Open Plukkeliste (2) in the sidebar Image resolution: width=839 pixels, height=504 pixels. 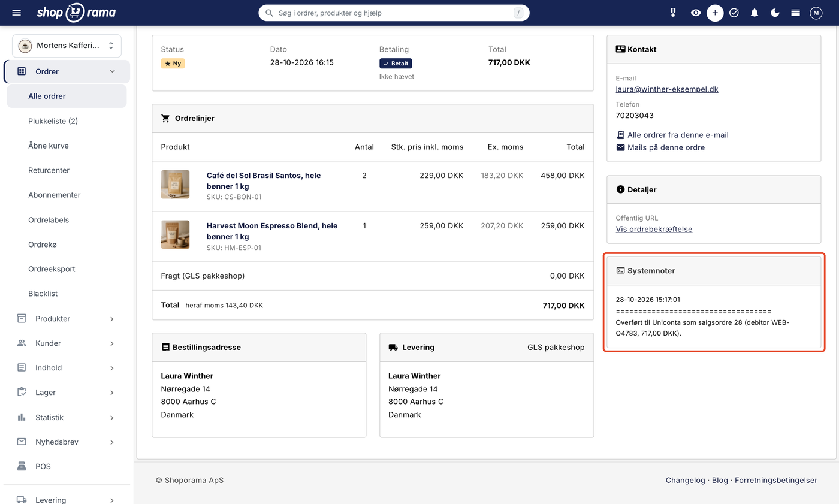pyautogui.click(x=53, y=121)
